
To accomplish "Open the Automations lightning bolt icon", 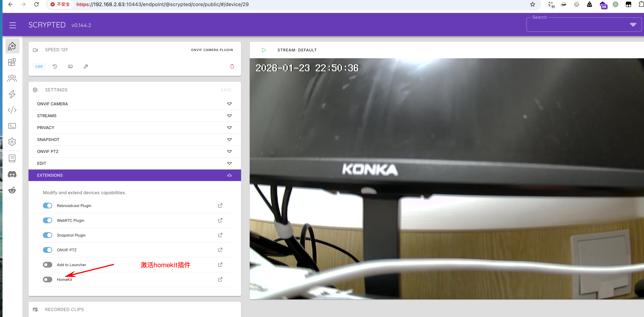I will click(12, 94).
